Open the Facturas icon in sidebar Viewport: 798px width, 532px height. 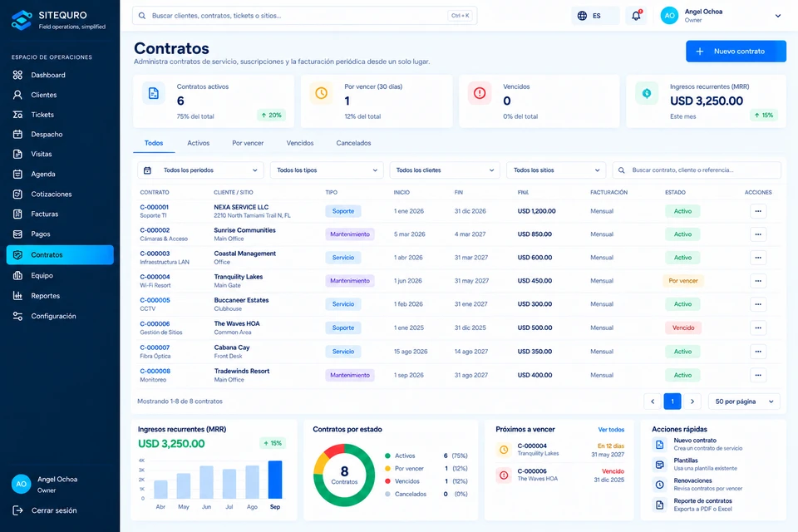(x=17, y=214)
